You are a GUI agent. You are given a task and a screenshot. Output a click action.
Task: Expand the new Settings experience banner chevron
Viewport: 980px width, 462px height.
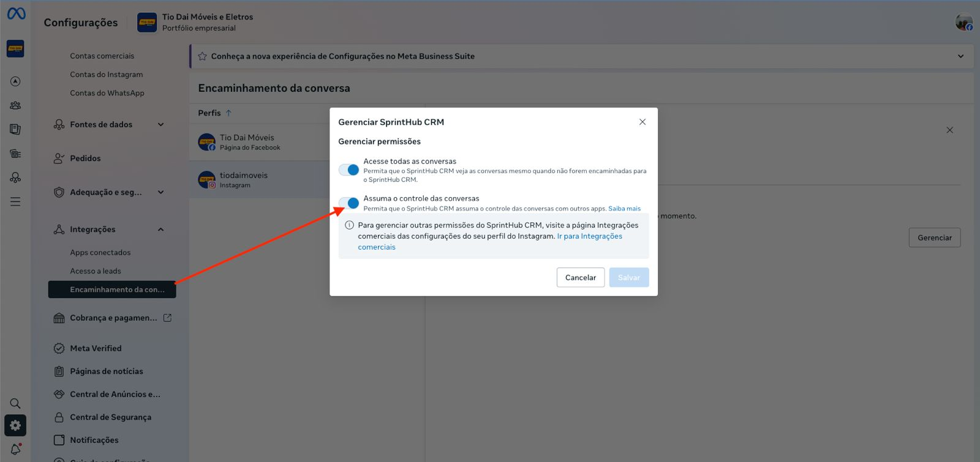pyautogui.click(x=960, y=56)
